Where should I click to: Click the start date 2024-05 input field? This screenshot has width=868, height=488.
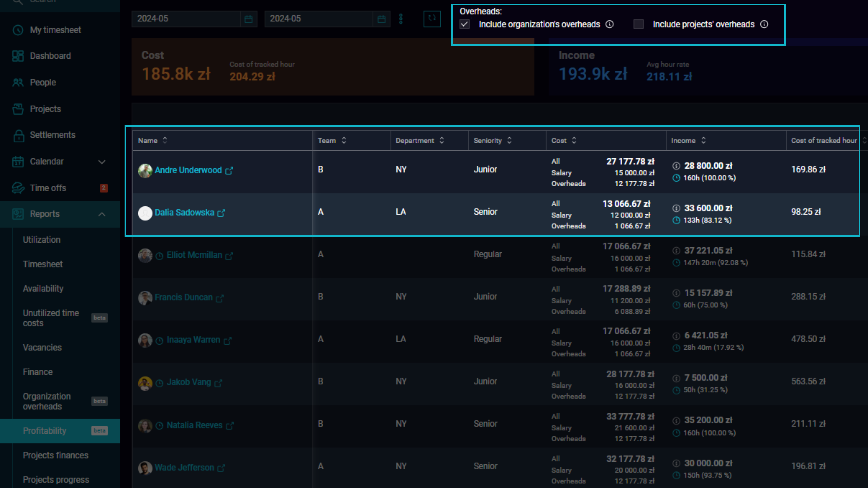click(x=186, y=19)
